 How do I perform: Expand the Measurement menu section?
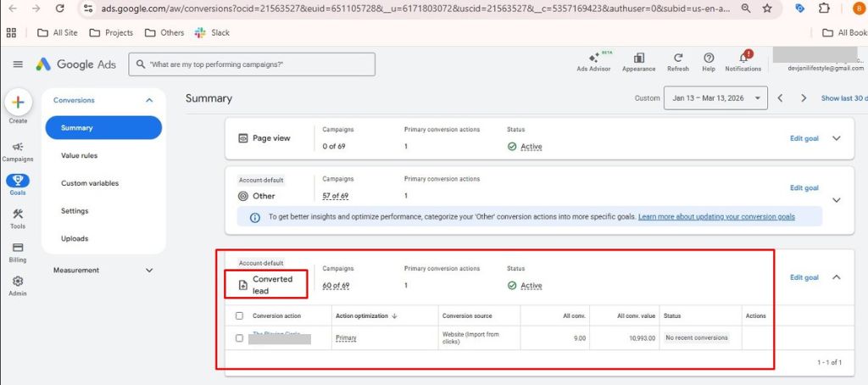[x=149, y=271]
